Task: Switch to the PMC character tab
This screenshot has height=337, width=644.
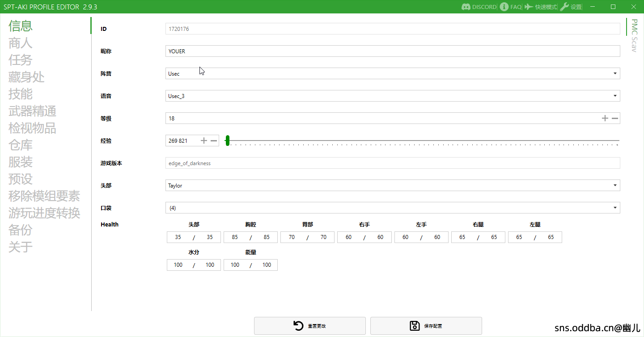Action: (x=634, y=27)
